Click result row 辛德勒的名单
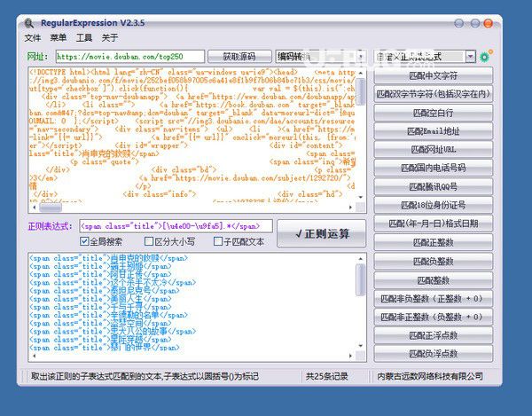The height and width of the screenshot is (416, 532). click(108, 315)
